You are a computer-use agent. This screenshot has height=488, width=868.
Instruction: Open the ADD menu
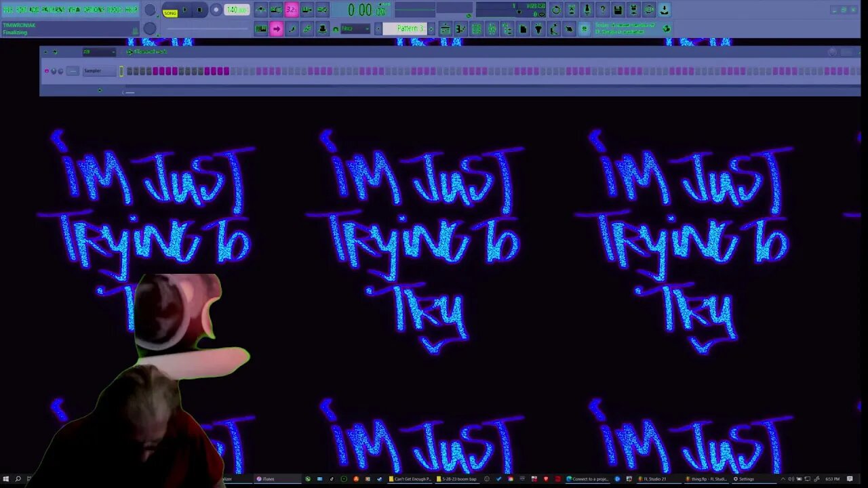(34, 9)
